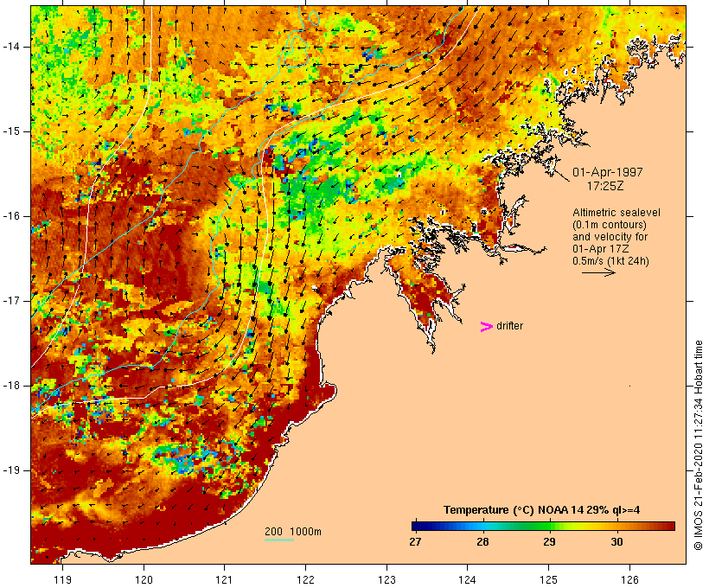
Task: Click the velocity reference arrow in the legend
Action: pyautogui.click(x=598, y=272)
